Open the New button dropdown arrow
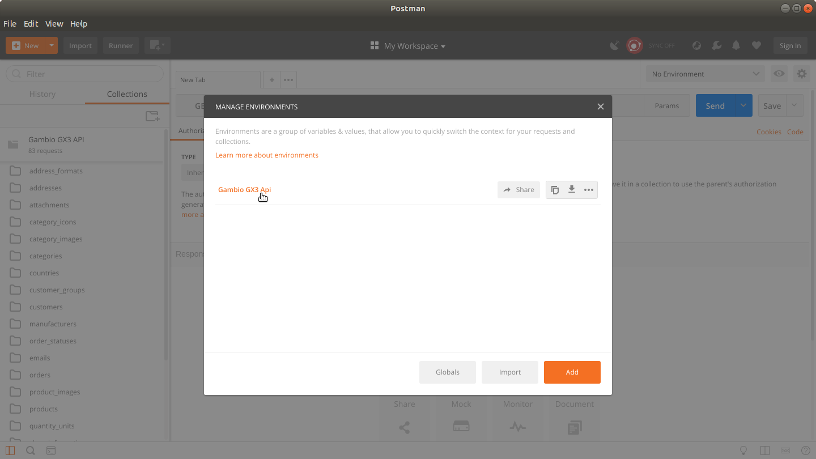Image resolution: width=816 pixels, height=459 pixels. (x=52, y=46)
